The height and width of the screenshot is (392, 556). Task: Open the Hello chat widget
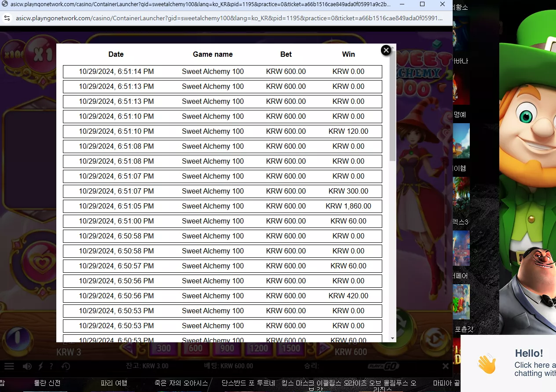click(508, 363)
